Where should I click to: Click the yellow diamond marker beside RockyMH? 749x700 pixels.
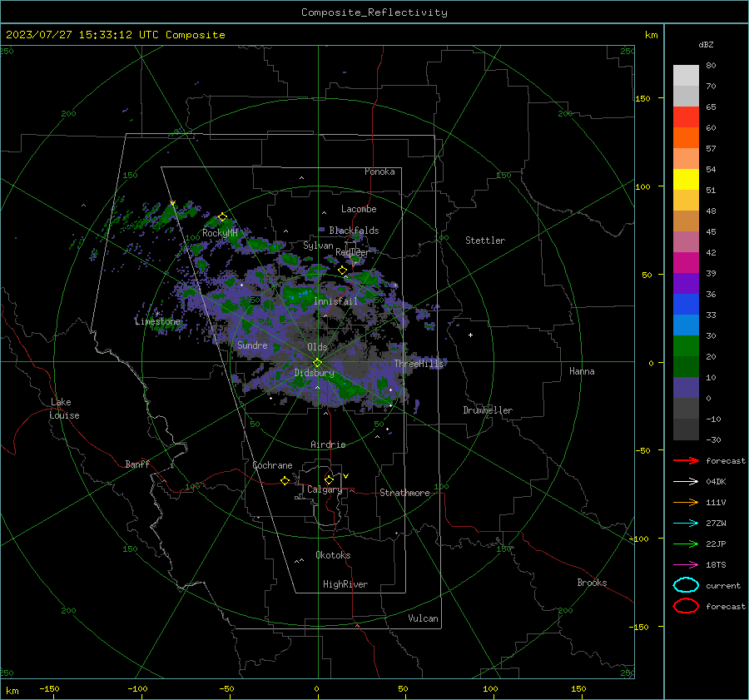tap(222, 217)
